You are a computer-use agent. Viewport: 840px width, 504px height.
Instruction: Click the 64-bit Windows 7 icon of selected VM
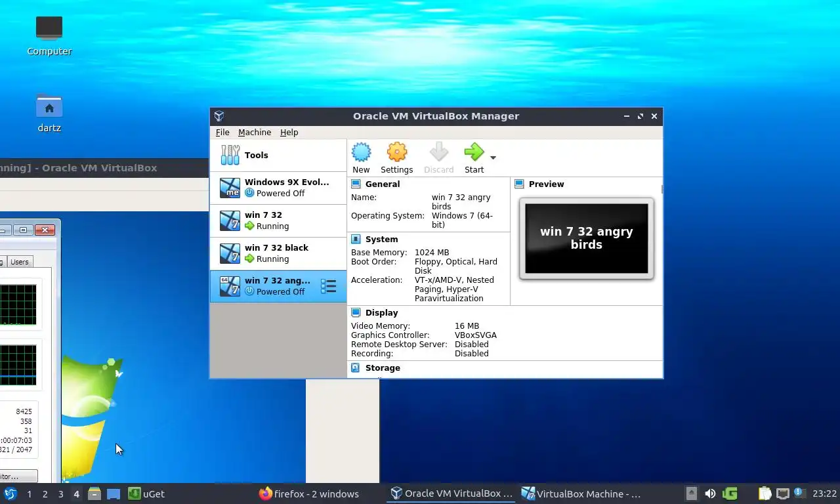pyautogui.click(x=230, y=287)
